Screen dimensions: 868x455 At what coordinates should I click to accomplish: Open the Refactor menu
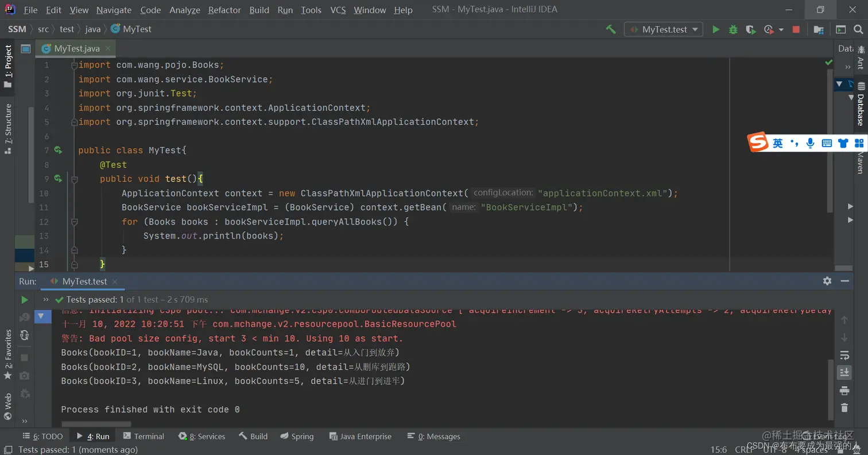(x=224, y=10)
